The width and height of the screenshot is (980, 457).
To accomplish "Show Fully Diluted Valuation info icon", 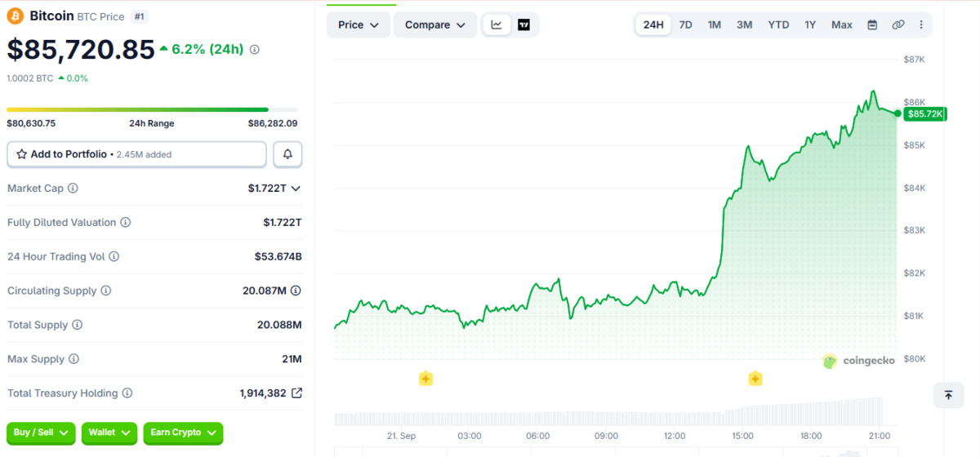I will pos(126,223).
